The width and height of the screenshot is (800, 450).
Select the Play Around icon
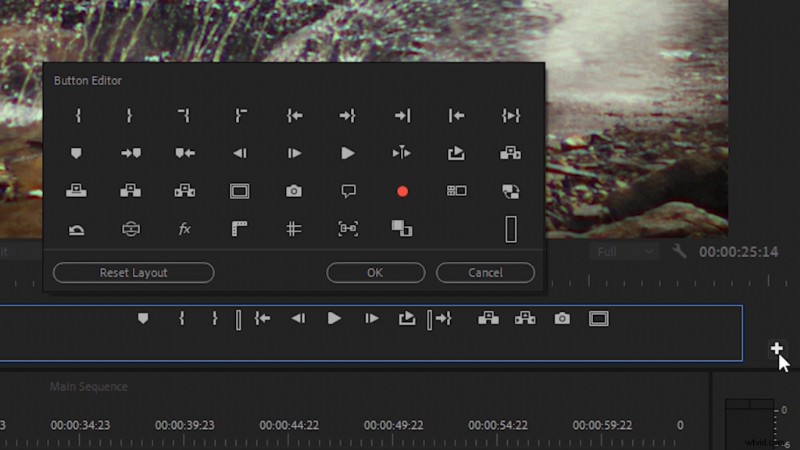(402, 153)
